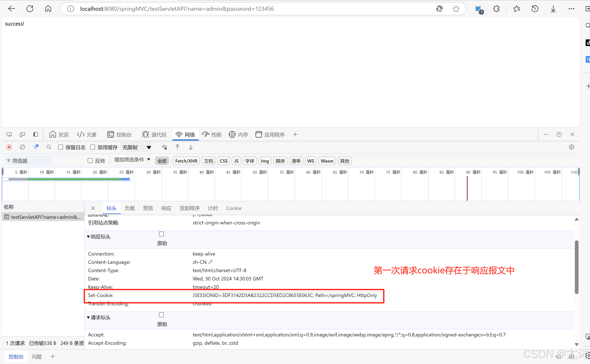
Task: Search in network requests
Action: point(49,147)
